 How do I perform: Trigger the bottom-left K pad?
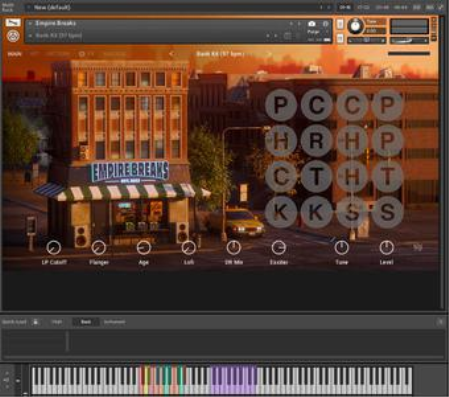(x=281, y=212)
